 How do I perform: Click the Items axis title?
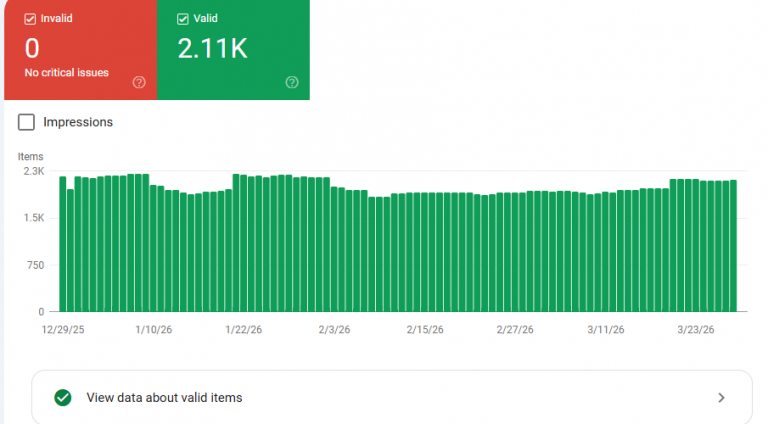30,157
